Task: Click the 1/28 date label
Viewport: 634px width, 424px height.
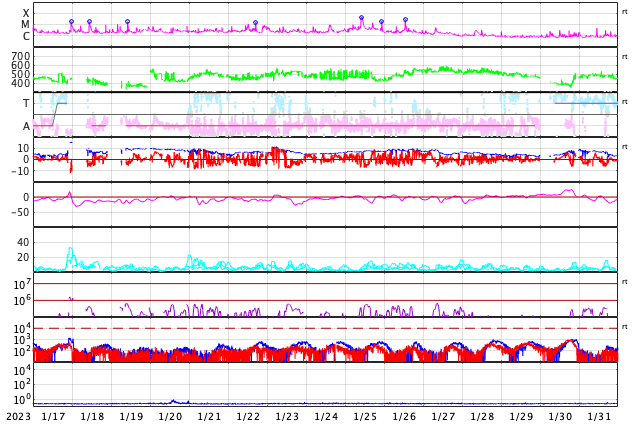Action: click(x=482, y=416)
